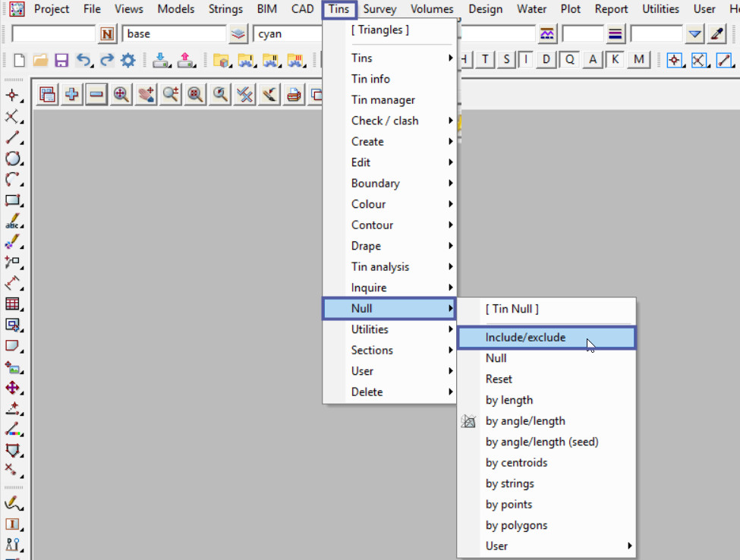Open the blue triangle dropdown button
Image resolution: width=740 pixels, height=560 pixels.
pos(694,34)
